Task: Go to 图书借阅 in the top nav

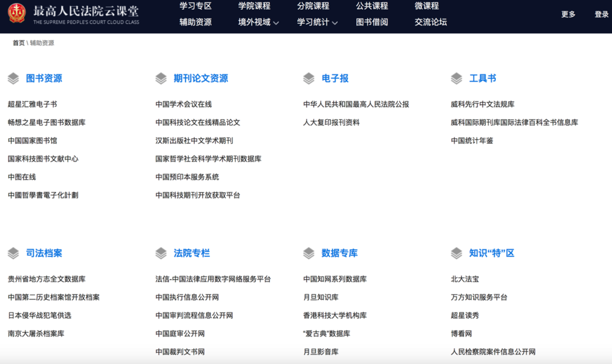Action: [x=372, y=22]
